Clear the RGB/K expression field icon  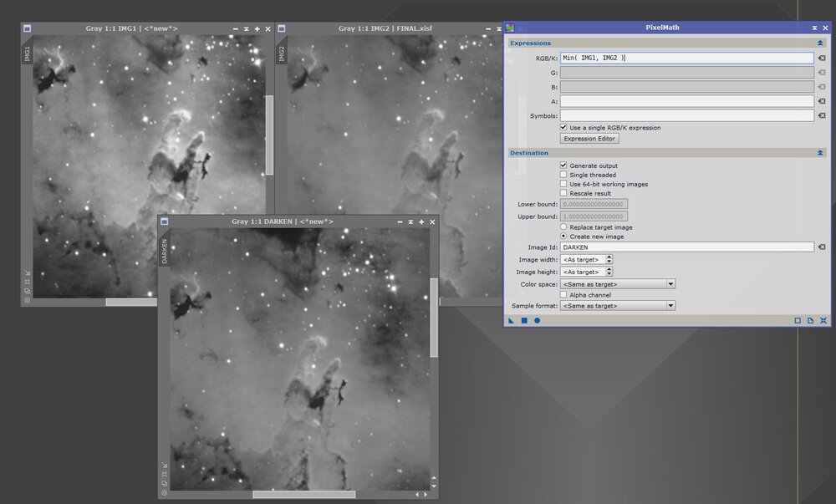pos(822,59)
